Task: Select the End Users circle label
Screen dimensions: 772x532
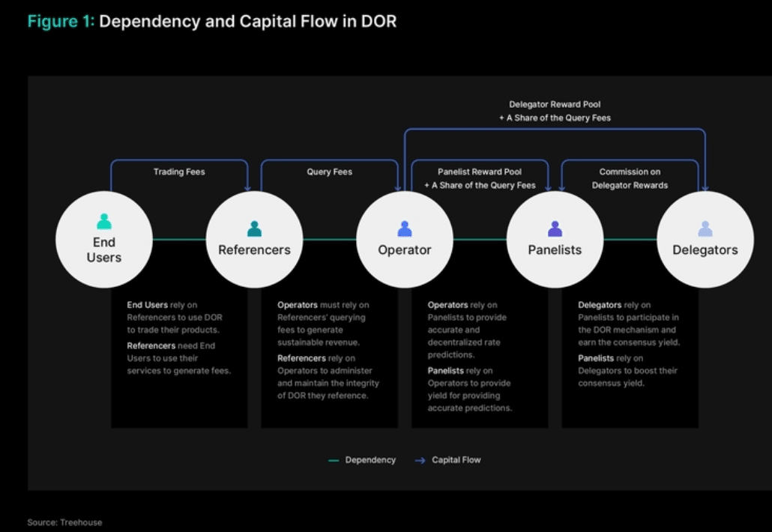Action: click(x=104, y=250)
